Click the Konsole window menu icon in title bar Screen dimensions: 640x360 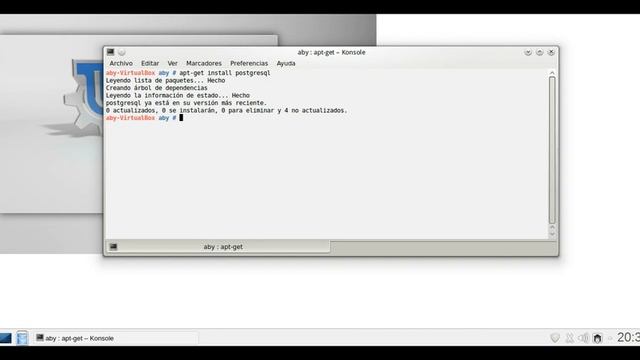tap(111, 52)
